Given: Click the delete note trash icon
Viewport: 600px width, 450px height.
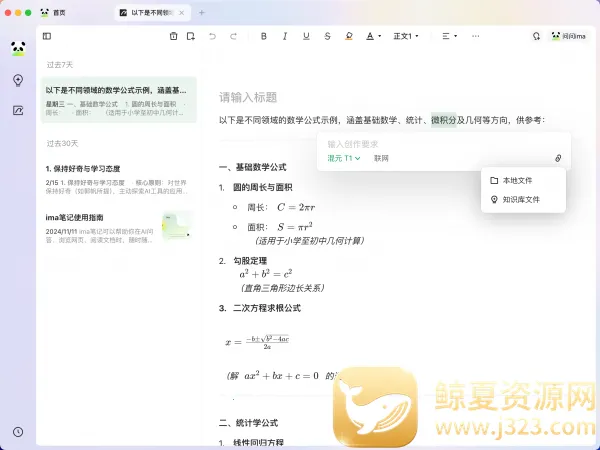Looking at the screenshot, I should [173, 36].
